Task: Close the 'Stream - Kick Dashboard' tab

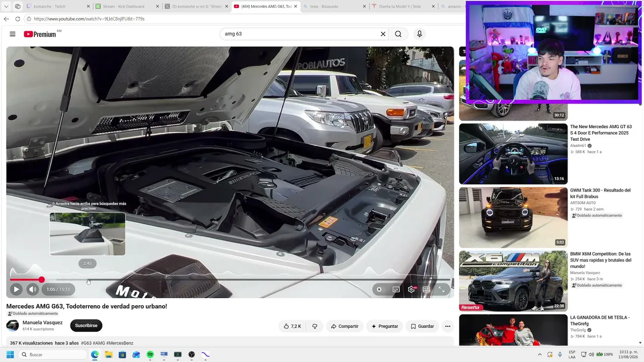Action: click(x=157, y=7)
